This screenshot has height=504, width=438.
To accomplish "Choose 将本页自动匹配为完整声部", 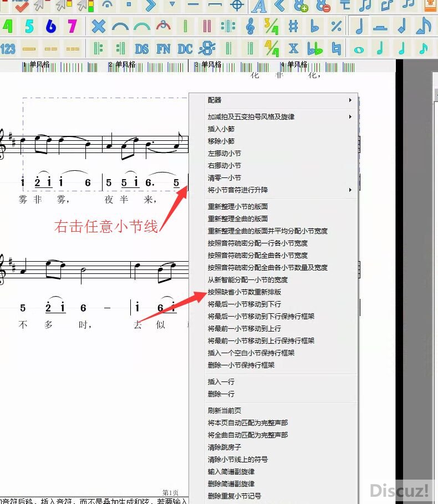I will (248, 422).
